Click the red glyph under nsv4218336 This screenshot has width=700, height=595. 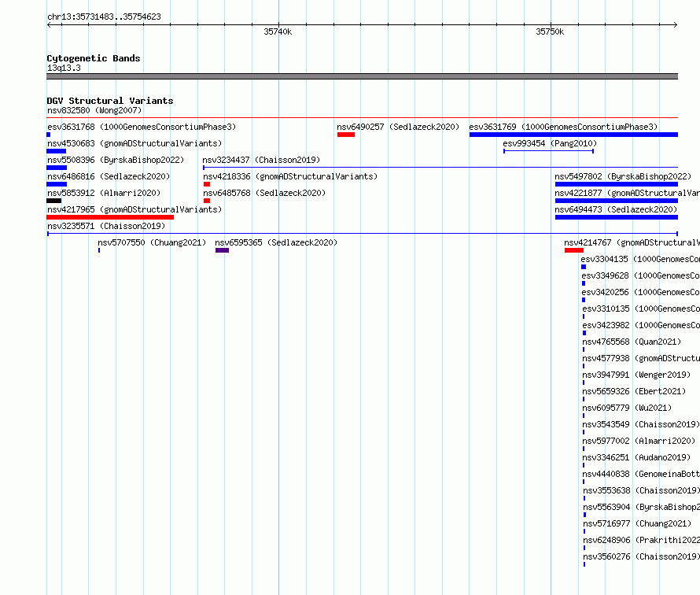207,184
